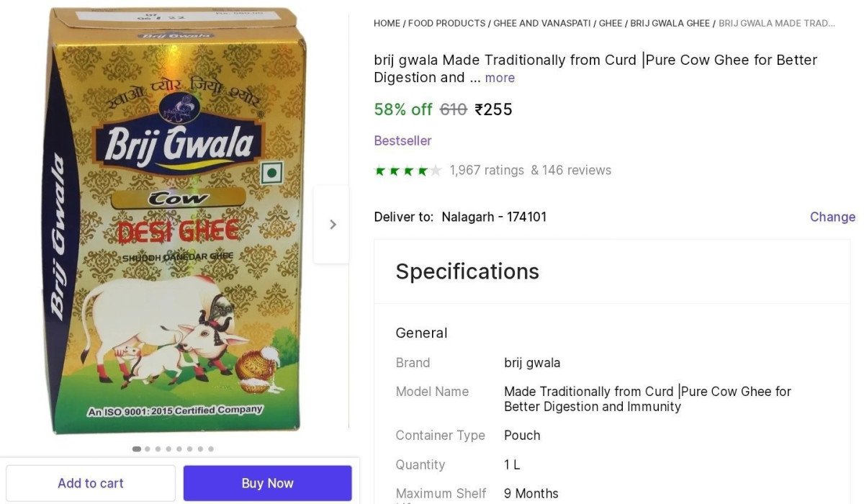Click the Add to cart button
This screenshot has width=864, height=504.
[x=91, y=483]
